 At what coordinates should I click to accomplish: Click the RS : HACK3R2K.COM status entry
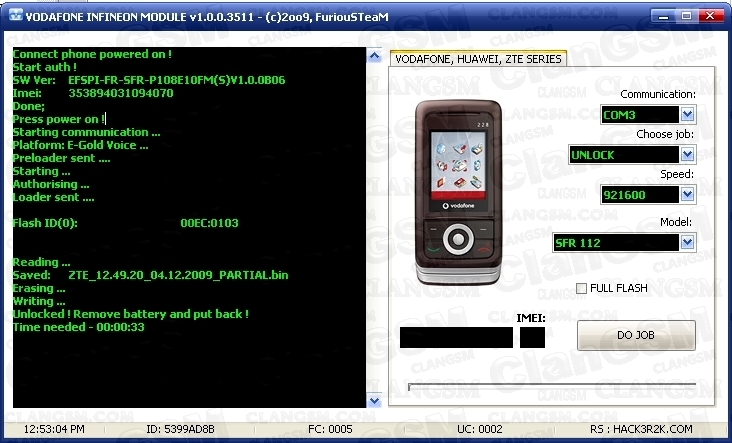[x=641, y=429]
